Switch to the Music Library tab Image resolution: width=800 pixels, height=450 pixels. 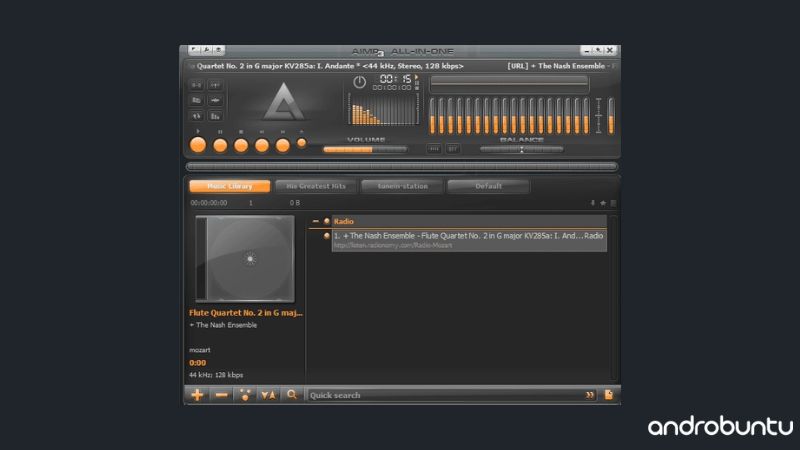[x=230, y=186]
